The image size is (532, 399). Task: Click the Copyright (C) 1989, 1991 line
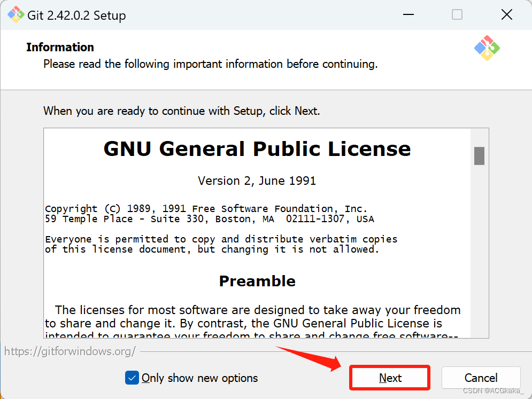[206, 208]
